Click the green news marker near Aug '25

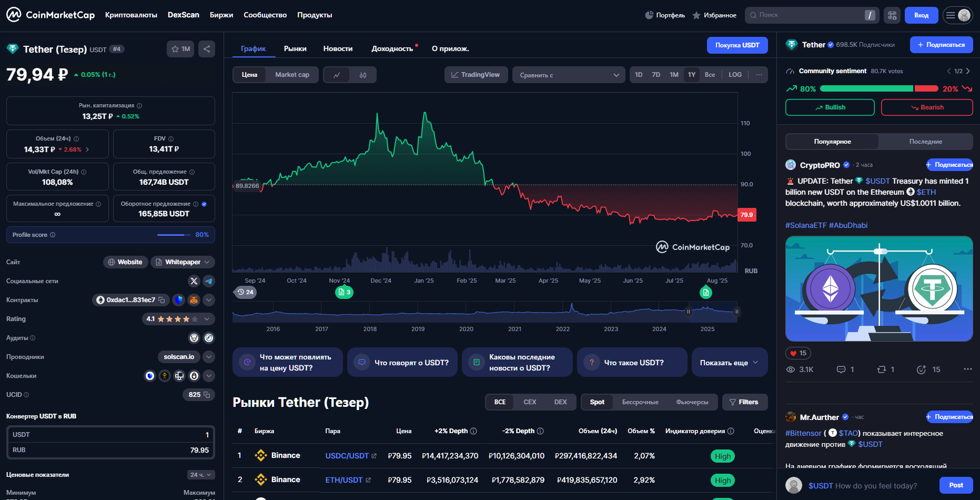point(706,292)
